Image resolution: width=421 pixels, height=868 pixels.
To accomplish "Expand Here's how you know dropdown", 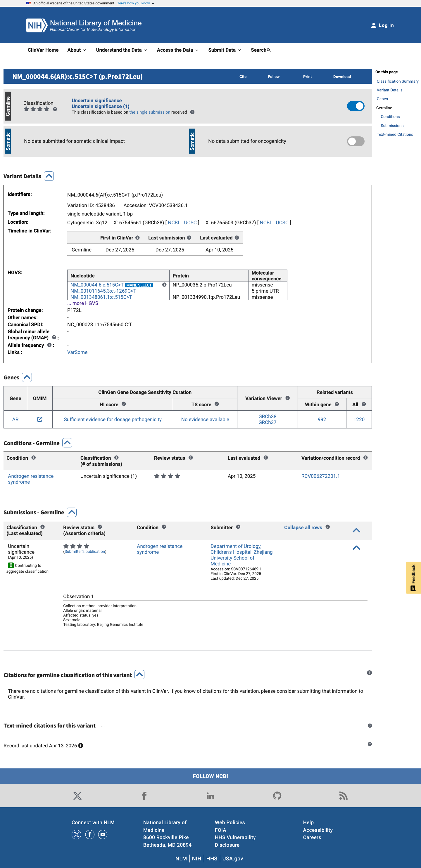I will (x=135, y=4).
